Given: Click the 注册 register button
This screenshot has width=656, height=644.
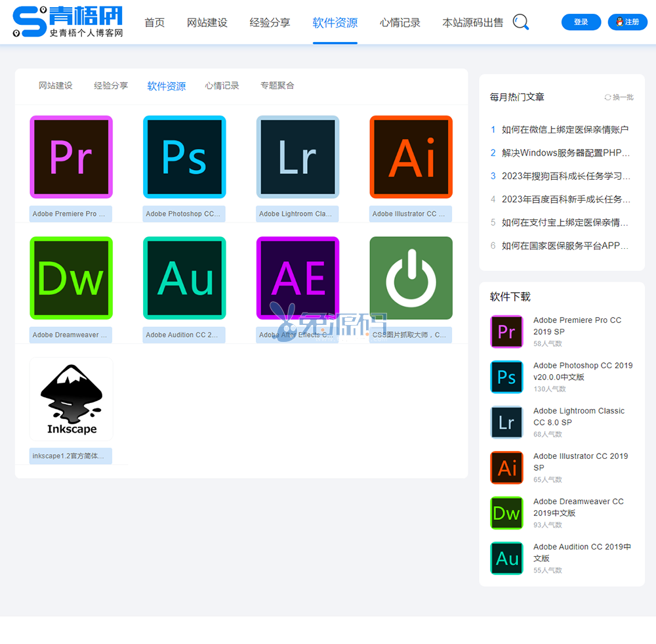Looking at the screenshot, I should (x=627, y=22).
